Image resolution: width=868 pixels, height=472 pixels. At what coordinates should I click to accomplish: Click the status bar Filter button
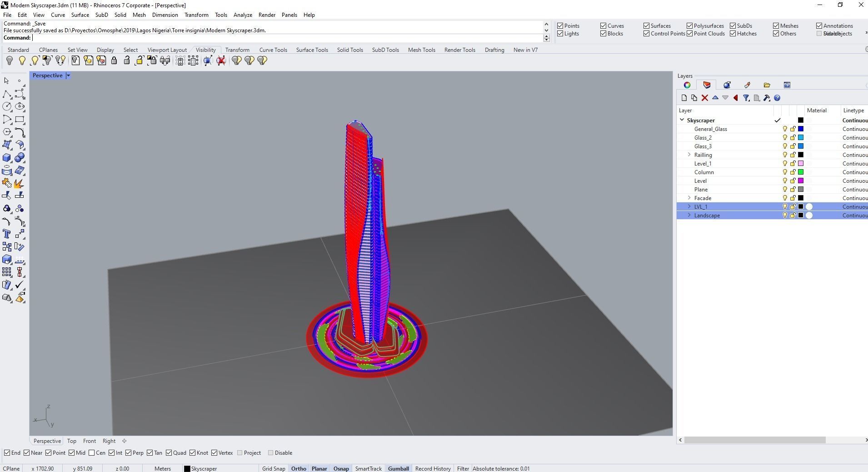tap(463, 469)
